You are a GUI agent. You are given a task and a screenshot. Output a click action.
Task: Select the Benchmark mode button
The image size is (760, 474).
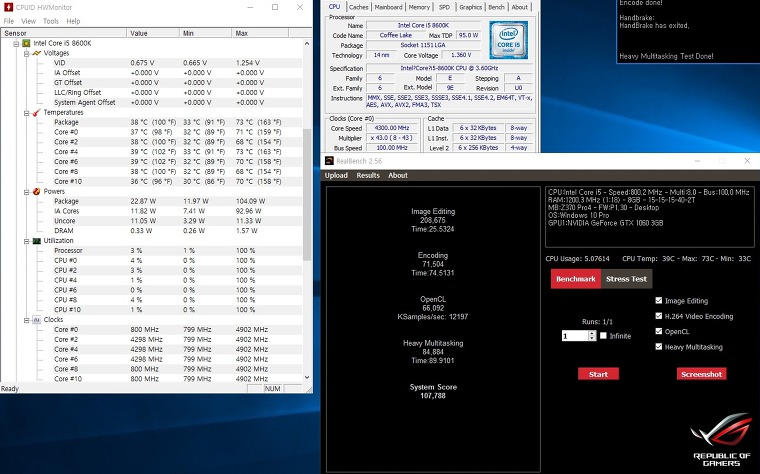[x=575, y=279]
